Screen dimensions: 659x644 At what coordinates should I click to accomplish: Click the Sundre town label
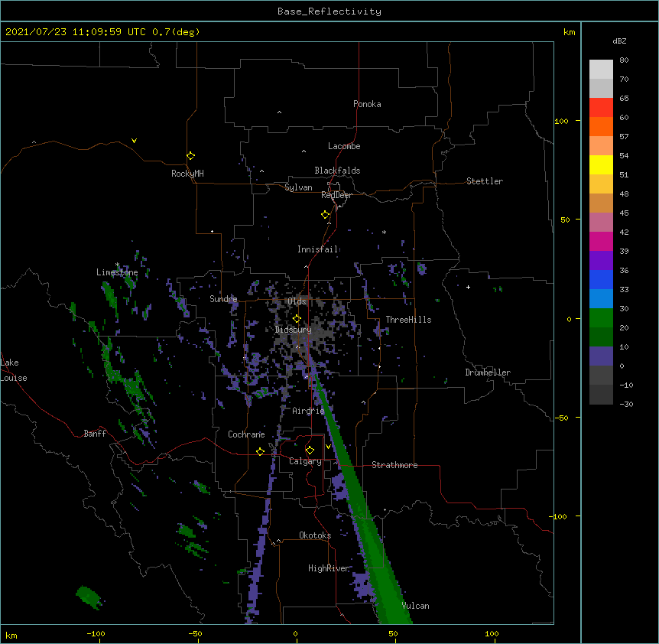click(x=223, y=299)
